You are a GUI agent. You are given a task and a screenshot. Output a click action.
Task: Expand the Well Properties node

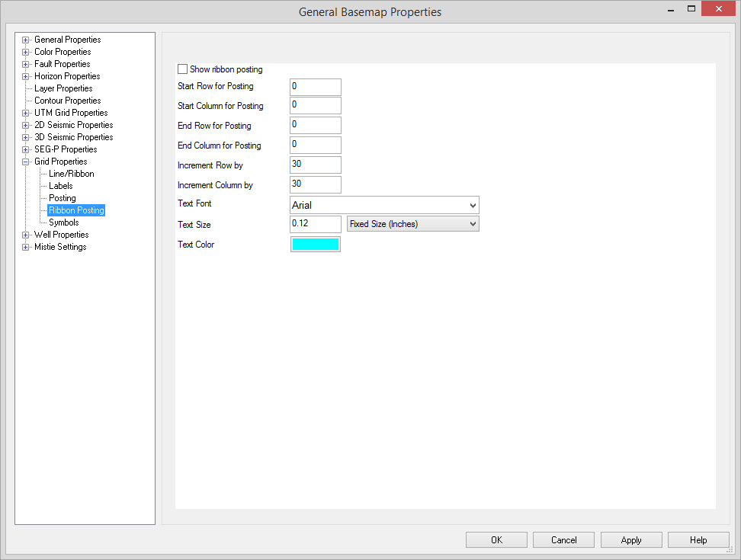[x=26, y=235]
